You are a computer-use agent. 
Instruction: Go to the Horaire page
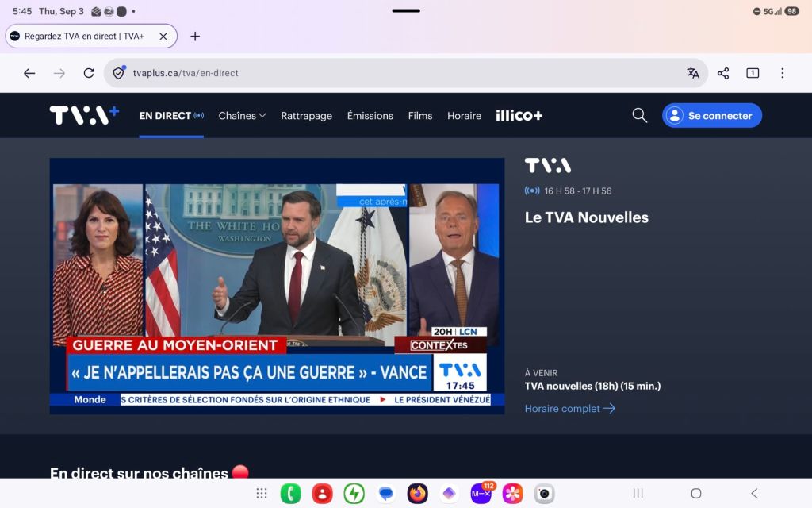pos(464,116)
